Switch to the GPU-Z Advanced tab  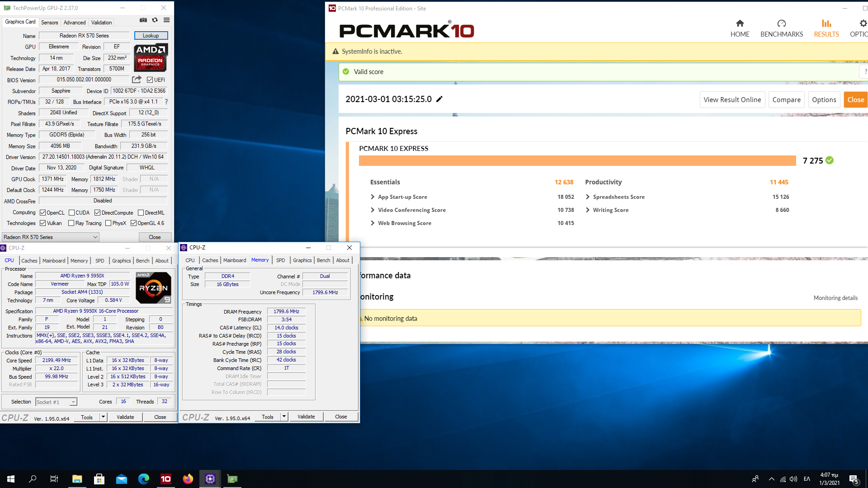[75, 23]
